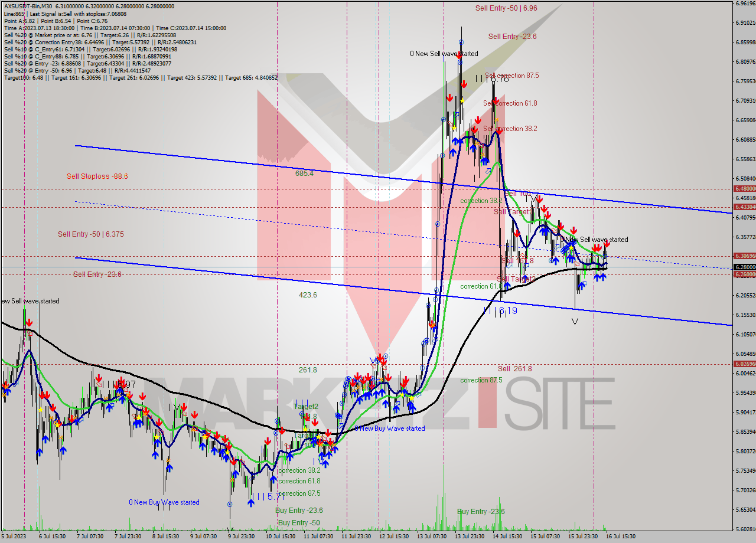
Task: Click the red 6.30696 price level tag
Action: [744, 256]
